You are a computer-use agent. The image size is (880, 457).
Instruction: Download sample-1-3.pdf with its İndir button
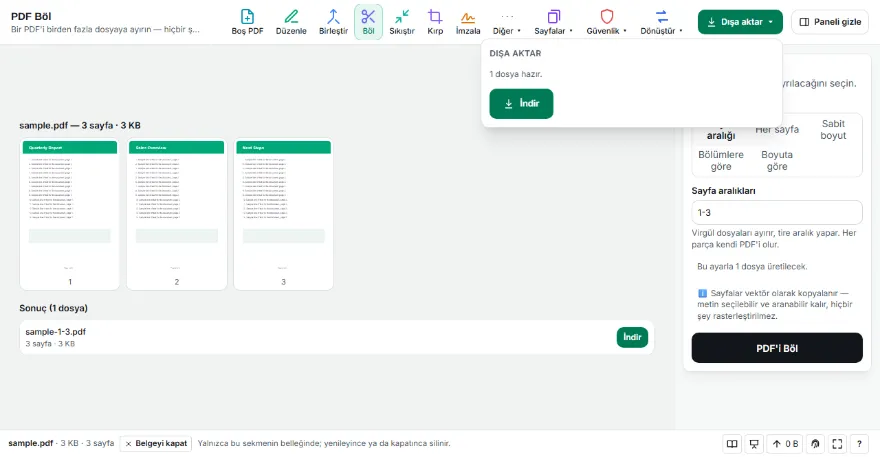[632, 337]
